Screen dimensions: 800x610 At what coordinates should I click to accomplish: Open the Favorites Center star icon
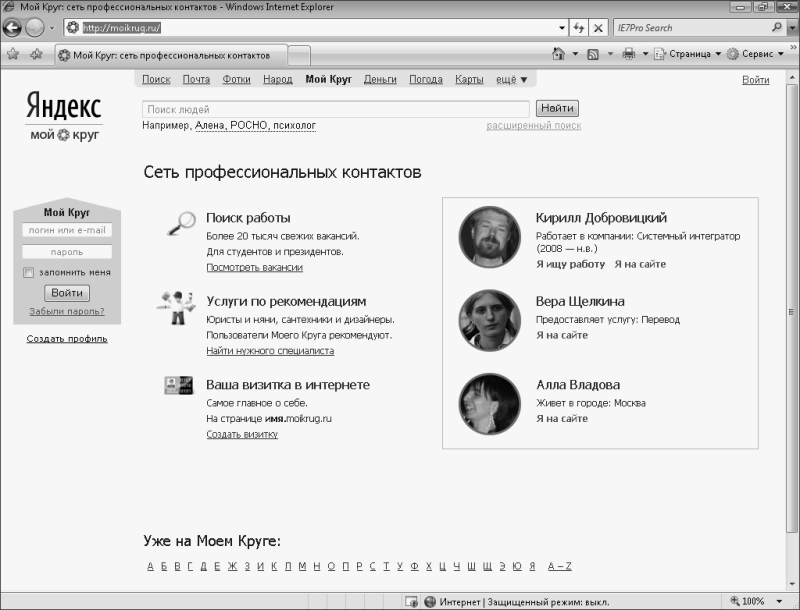(13, 54)
